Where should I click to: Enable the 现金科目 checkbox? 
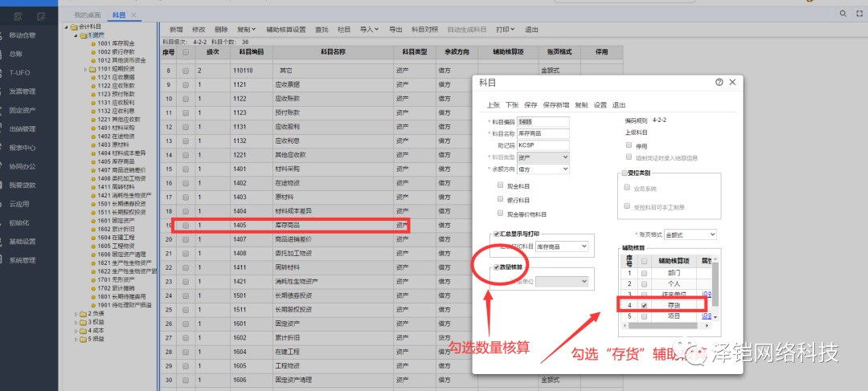(501, 184)
